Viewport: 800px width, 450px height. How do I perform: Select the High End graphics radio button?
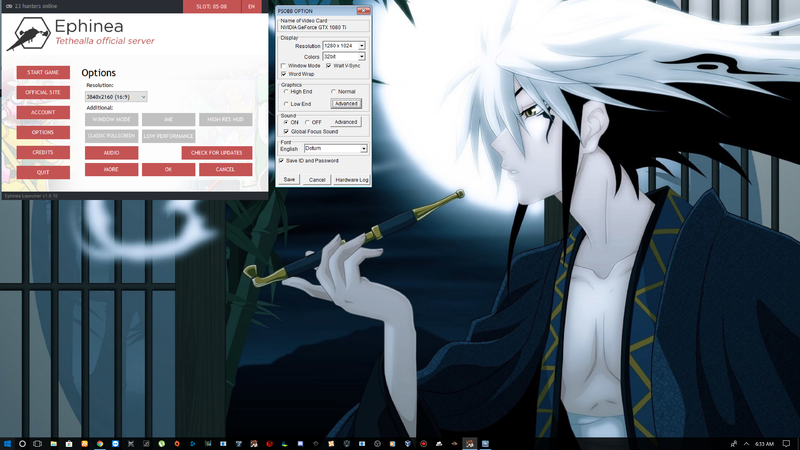click(286, 91)
